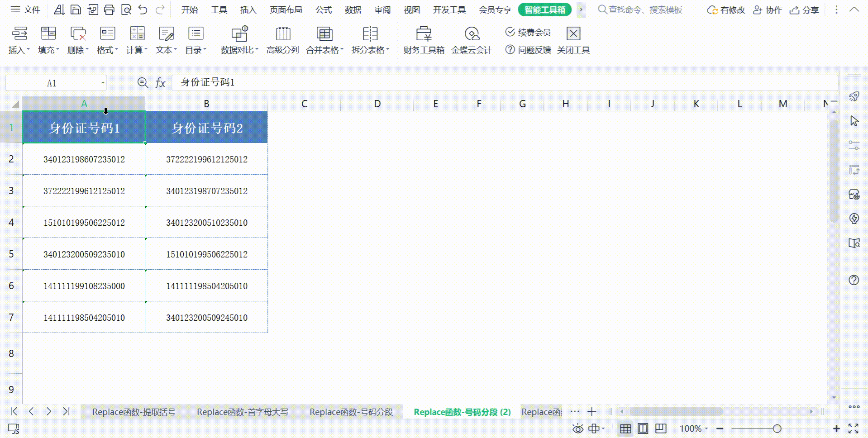Open the 格式 tool dropdown
868x438 pixels.
point(107,40)
